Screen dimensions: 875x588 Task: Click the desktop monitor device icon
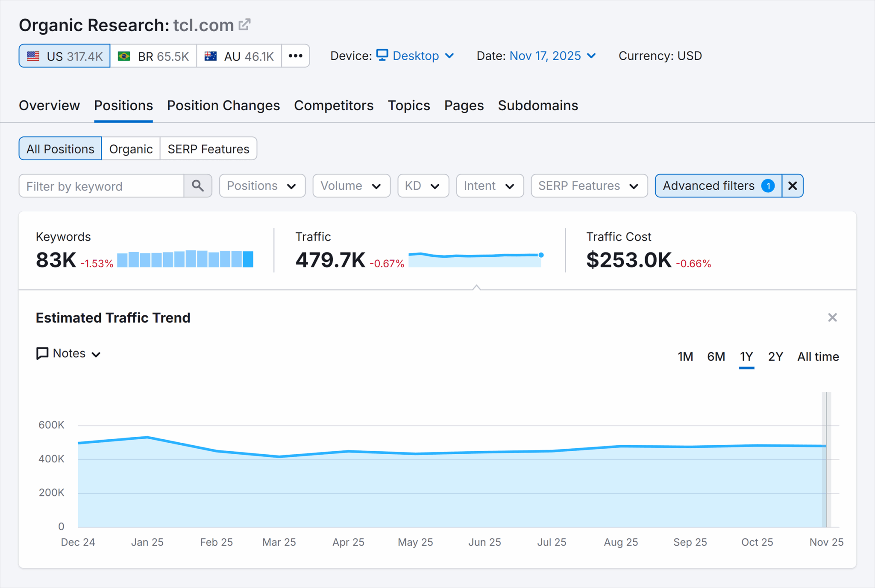[x=382, y=55]
